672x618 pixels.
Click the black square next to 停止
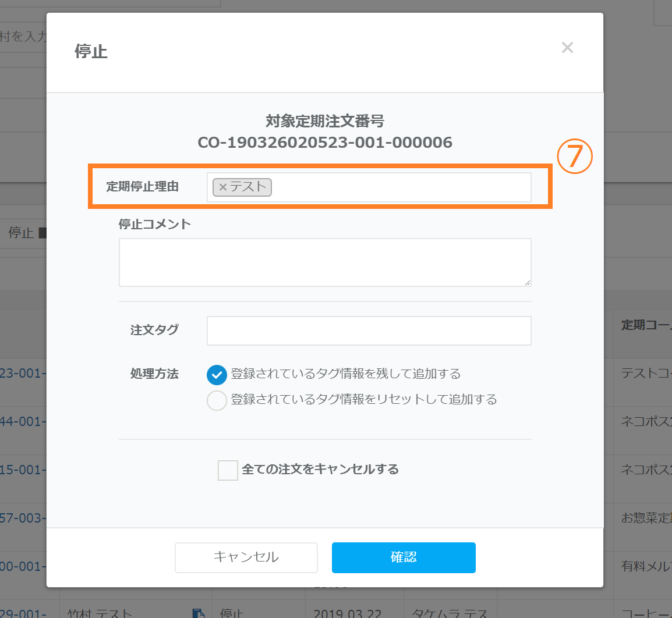tap(42, 233)
